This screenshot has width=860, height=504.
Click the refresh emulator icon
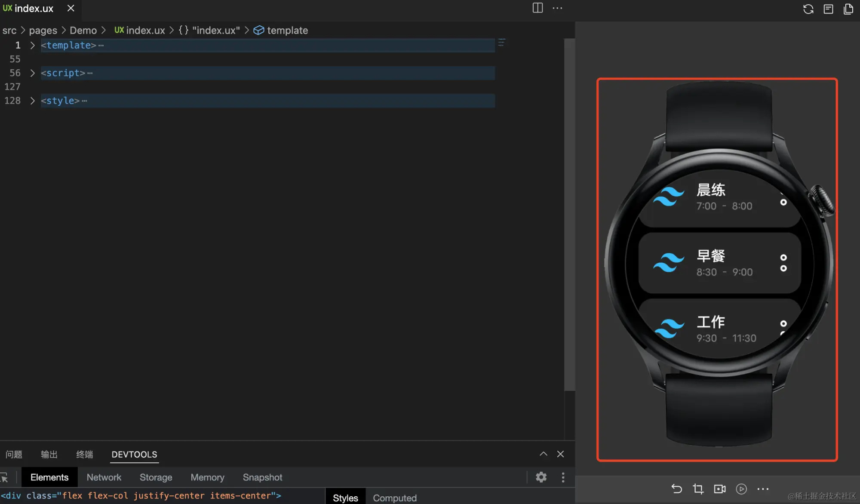pyautogui.click(x=808, y=9)
